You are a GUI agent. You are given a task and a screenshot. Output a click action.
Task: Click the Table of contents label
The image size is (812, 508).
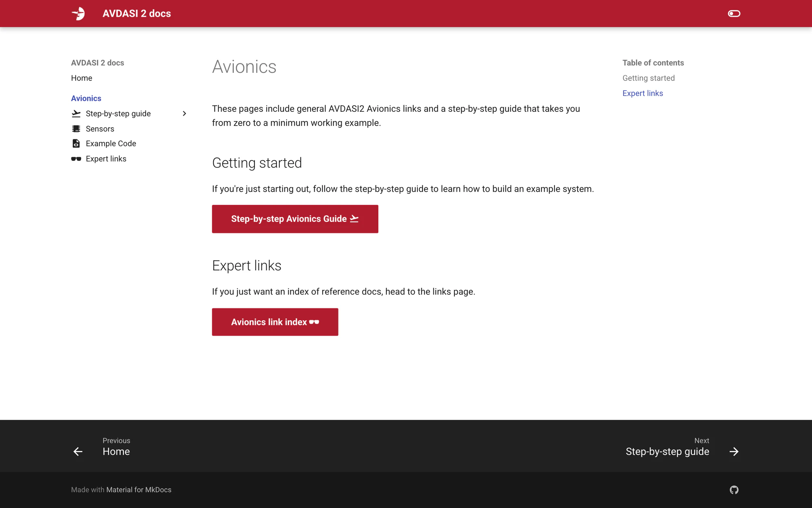tap(653, 63)
